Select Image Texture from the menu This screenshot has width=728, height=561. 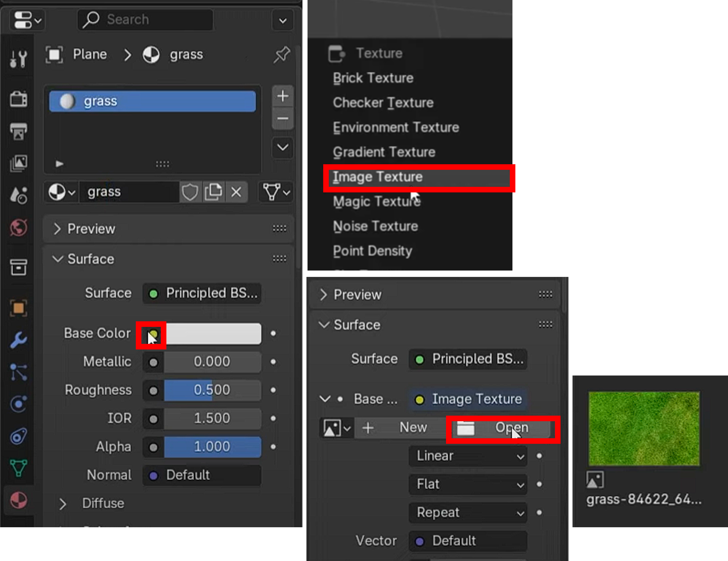tap(377, 177)
